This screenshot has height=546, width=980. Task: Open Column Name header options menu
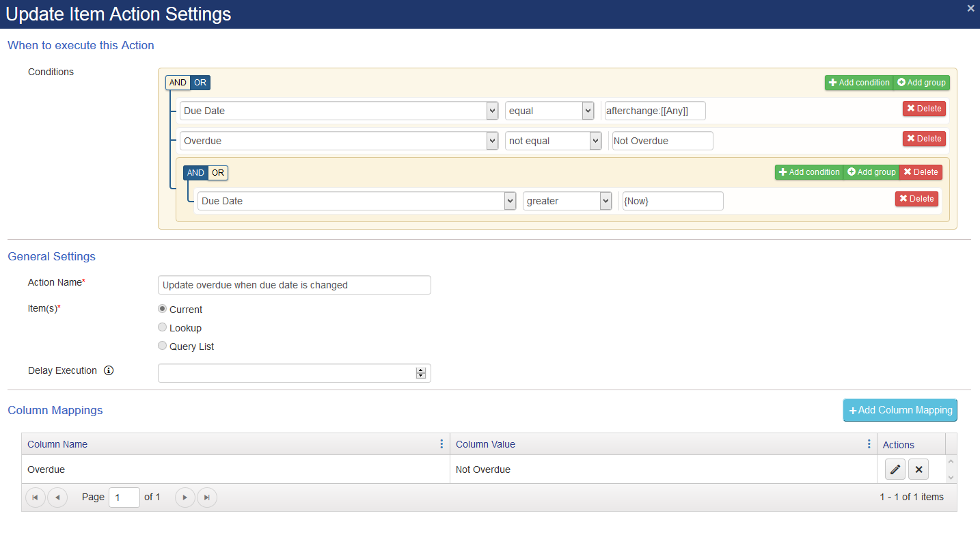point(441,444)
